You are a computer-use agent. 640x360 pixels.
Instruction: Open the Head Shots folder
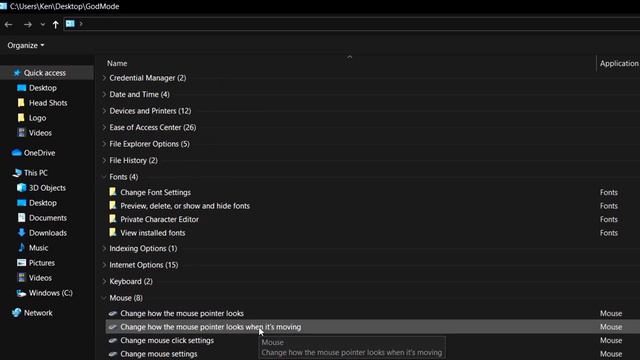[48, 103]
